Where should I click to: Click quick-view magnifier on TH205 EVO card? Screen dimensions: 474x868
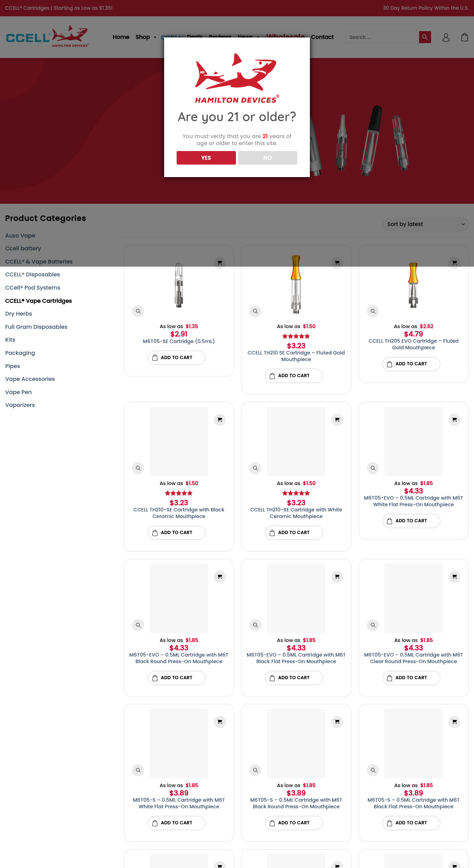tap(373, 311)
